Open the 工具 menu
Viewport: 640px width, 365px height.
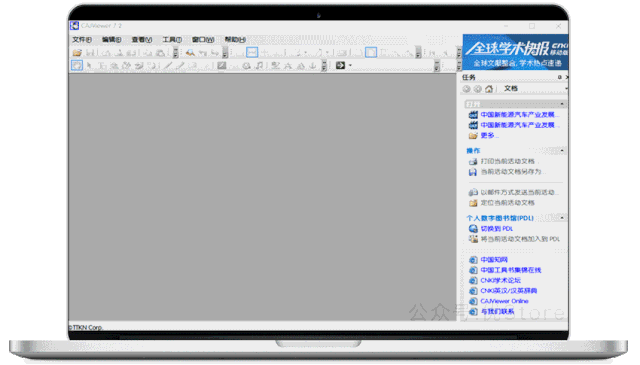[172, 40]
